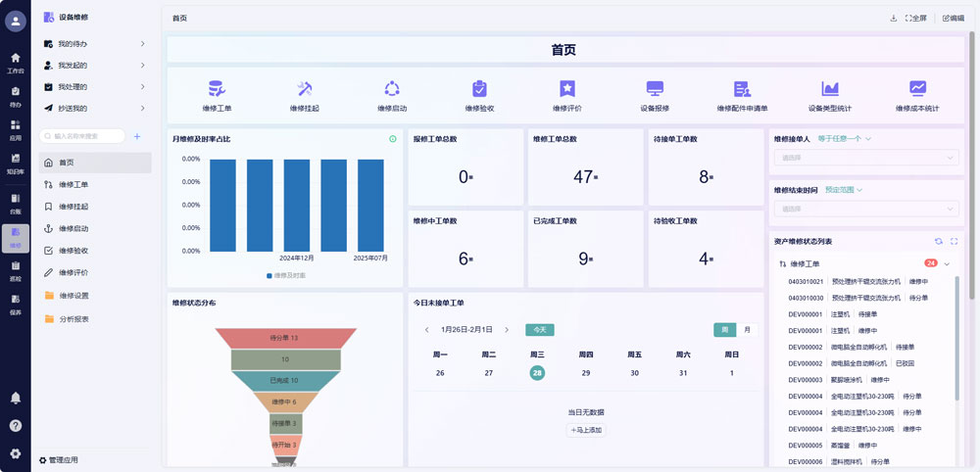Open the 分析报表 folder in the menu

tap(74, 319)
